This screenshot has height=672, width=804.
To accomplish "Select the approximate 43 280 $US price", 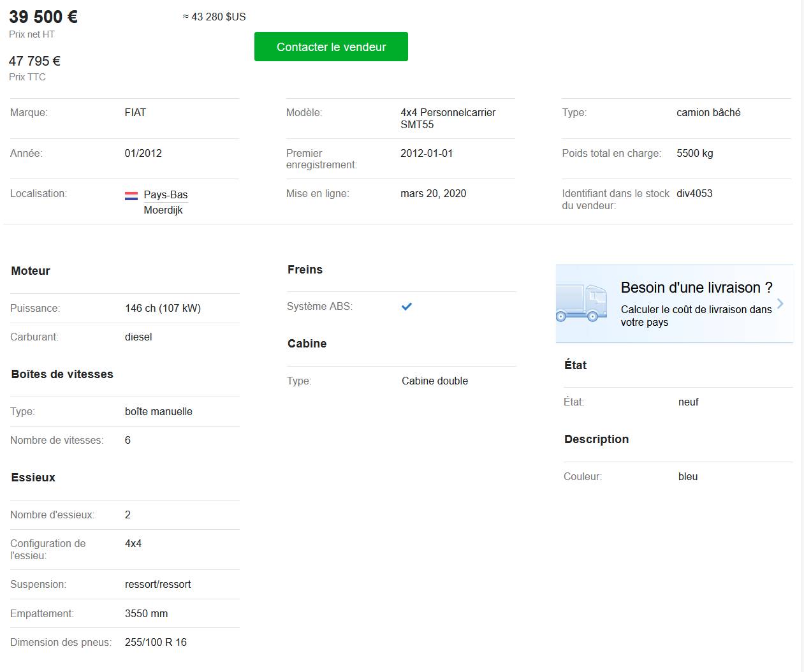I will (214, 17).
